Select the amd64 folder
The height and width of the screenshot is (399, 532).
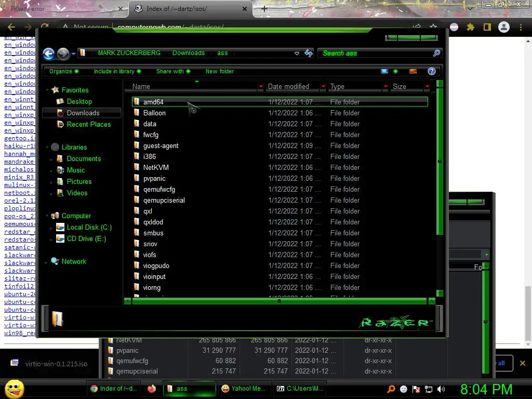(280, 102)
